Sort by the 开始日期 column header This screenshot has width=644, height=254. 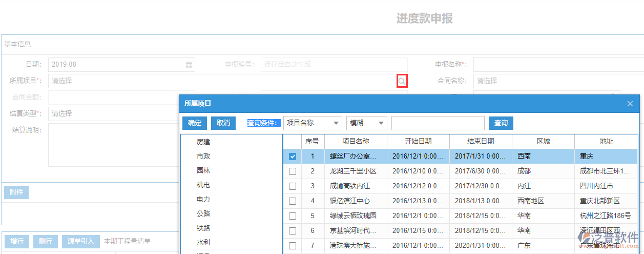point(418,141)
